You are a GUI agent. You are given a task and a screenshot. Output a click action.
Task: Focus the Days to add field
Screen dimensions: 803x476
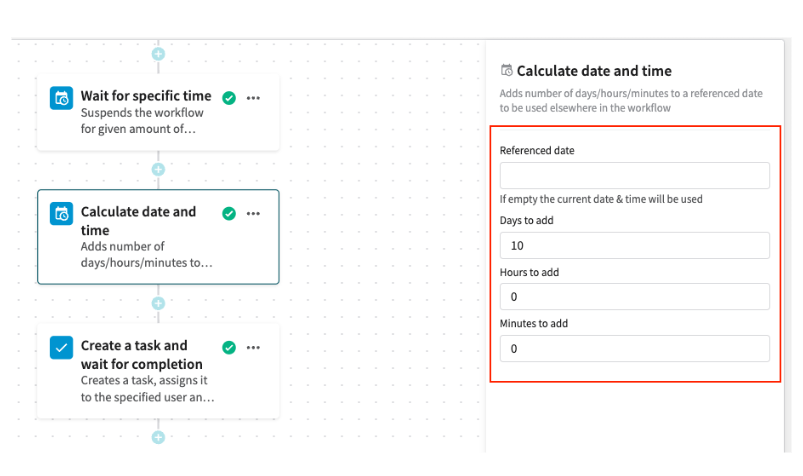click(x=634, y=246)
